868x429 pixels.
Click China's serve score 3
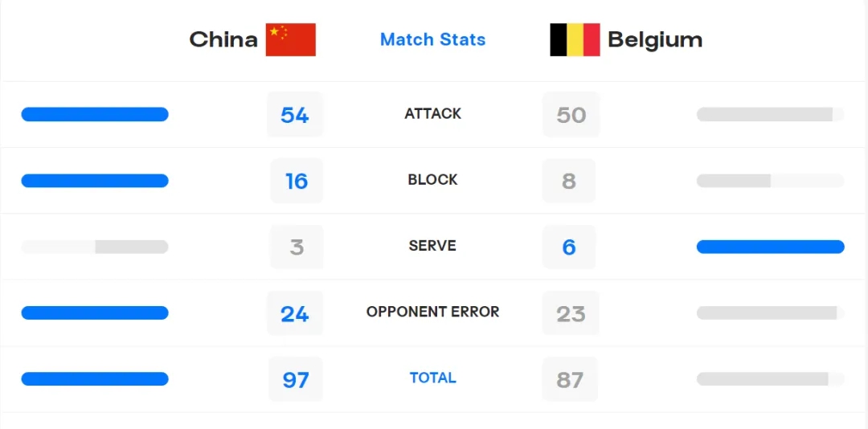297,247
